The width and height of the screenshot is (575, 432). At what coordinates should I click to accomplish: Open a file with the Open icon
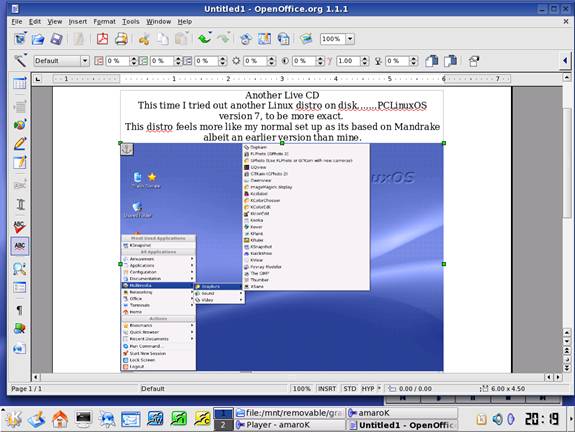pos(38,39)
